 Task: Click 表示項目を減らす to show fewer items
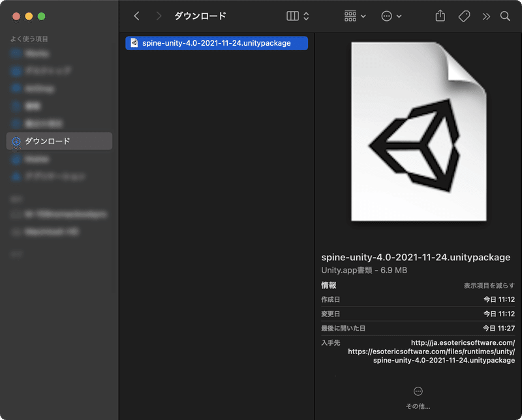click(x=489, y=286)
